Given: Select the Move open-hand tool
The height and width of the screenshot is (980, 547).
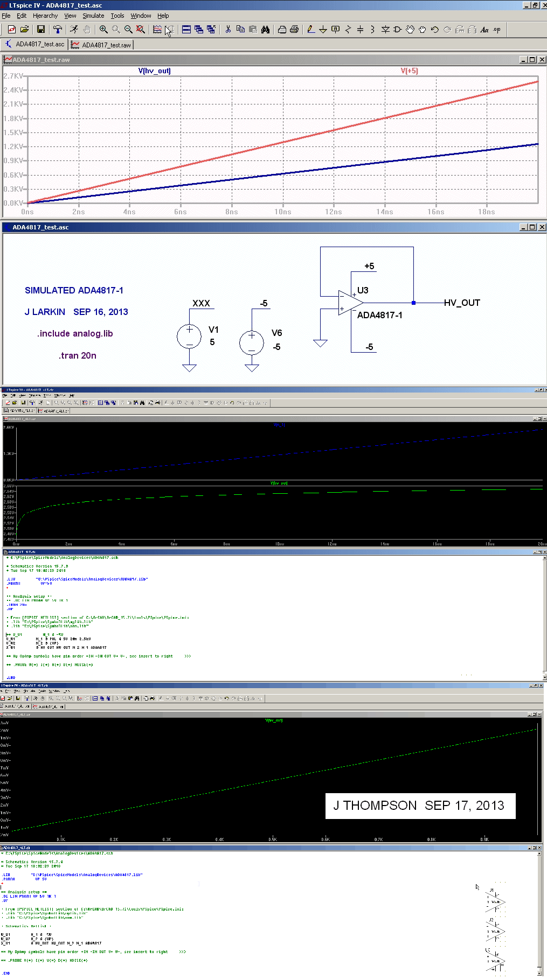Looking at the screenshot, I should point(410,30).
